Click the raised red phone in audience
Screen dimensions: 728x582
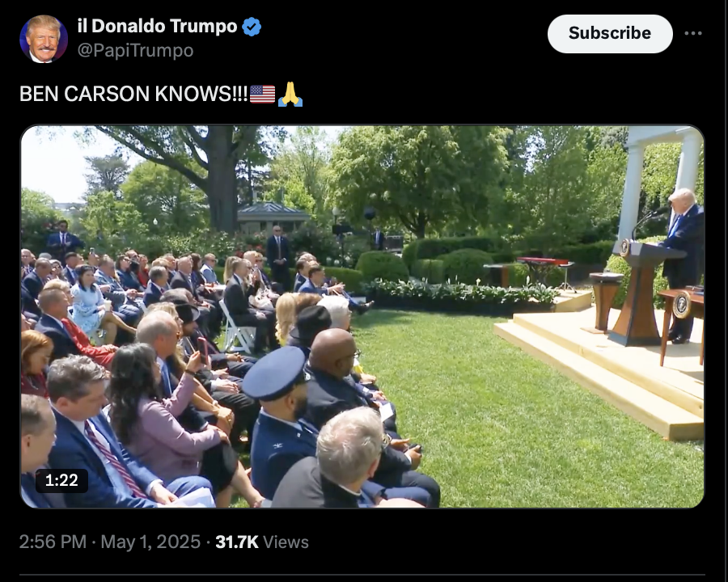pos(203,350)
